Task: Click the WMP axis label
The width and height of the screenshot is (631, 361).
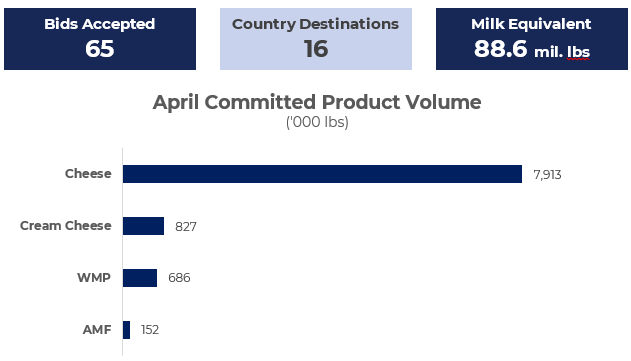Action: (94, 278)
